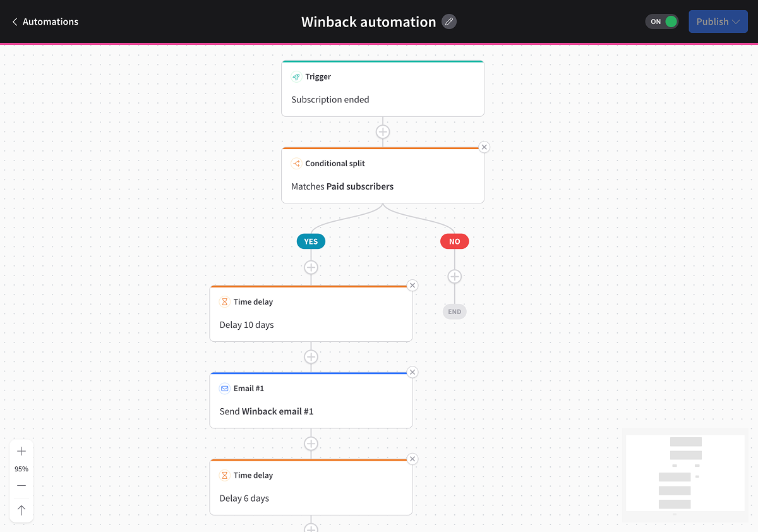Viewport: 758px width, 532px height.
Task: Add a step below the Trigger node
Action: pos(383,131)
